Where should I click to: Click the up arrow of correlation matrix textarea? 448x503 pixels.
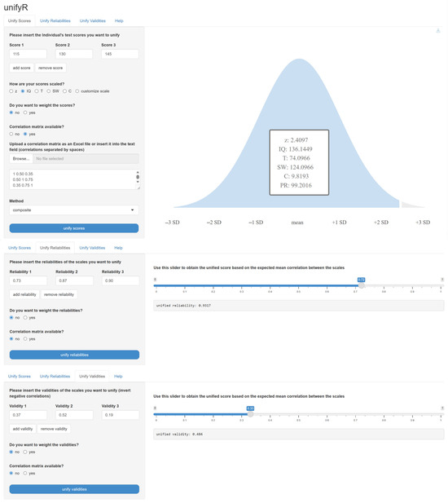click(x=138, y=172)
